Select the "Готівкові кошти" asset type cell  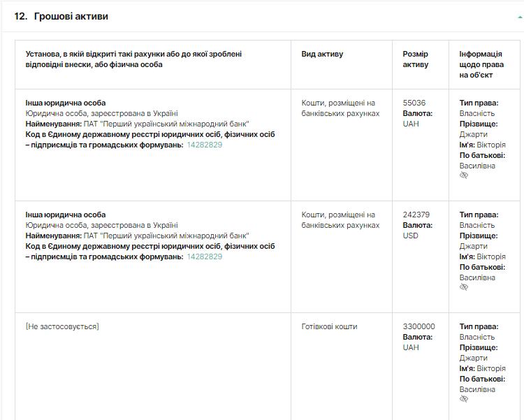pos(329,326)
